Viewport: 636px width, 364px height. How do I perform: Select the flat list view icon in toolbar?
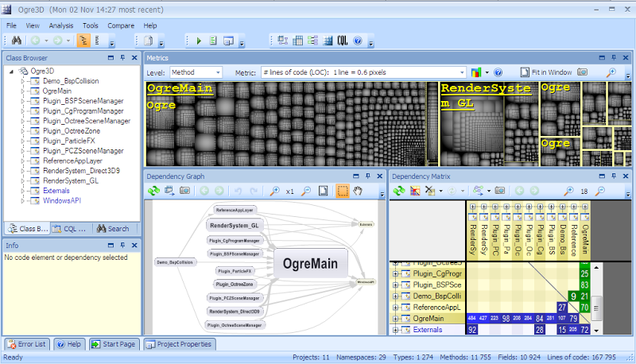coord(97,41)
